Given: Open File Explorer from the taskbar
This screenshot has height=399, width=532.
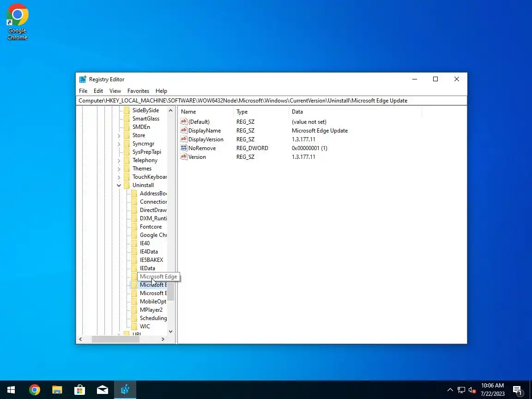Looking at the screenshot, I should pos(57,390).
